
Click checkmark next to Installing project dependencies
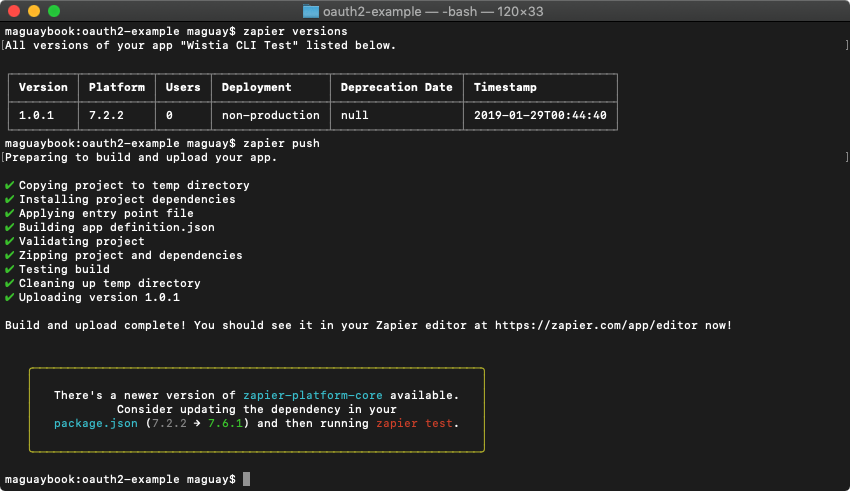(9, 199)
